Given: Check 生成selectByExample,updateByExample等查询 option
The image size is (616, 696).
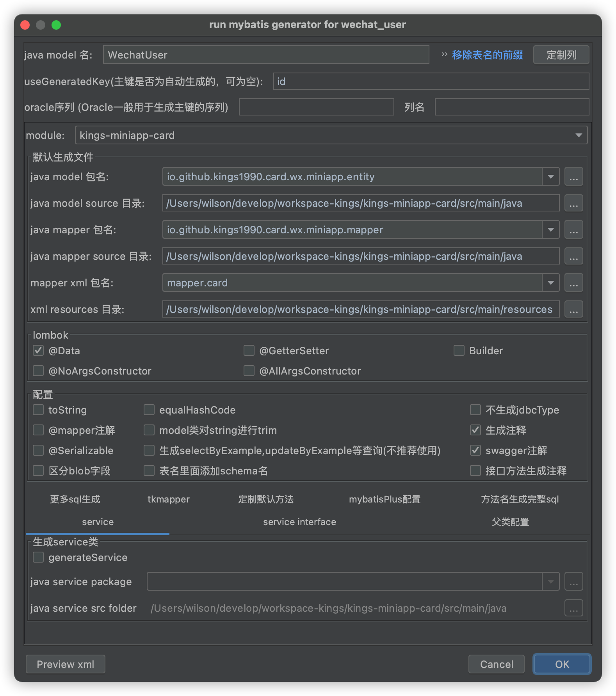Looking at the screenshot, I should click(149, 450).
